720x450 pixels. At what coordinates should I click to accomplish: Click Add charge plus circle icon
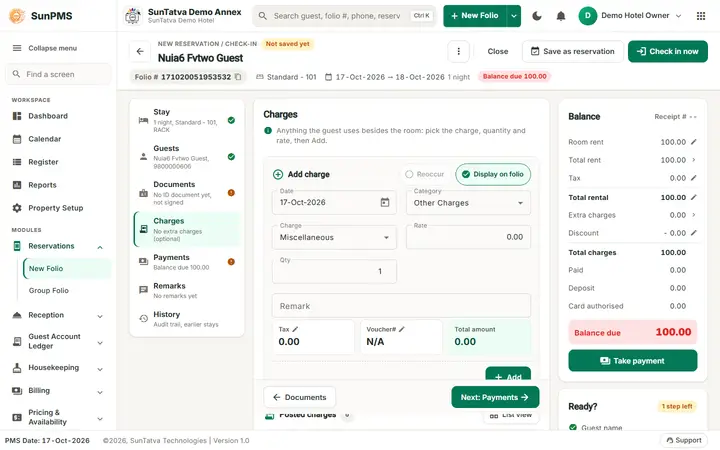pyautogui.click(x=278, y=174)
